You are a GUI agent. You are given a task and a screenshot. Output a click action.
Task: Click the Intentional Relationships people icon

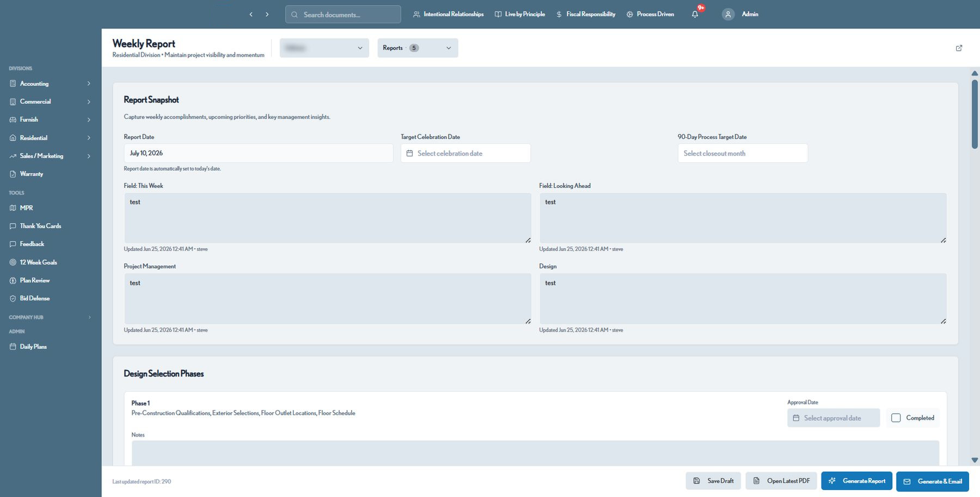pyautogui.click(x=416, y=14)
